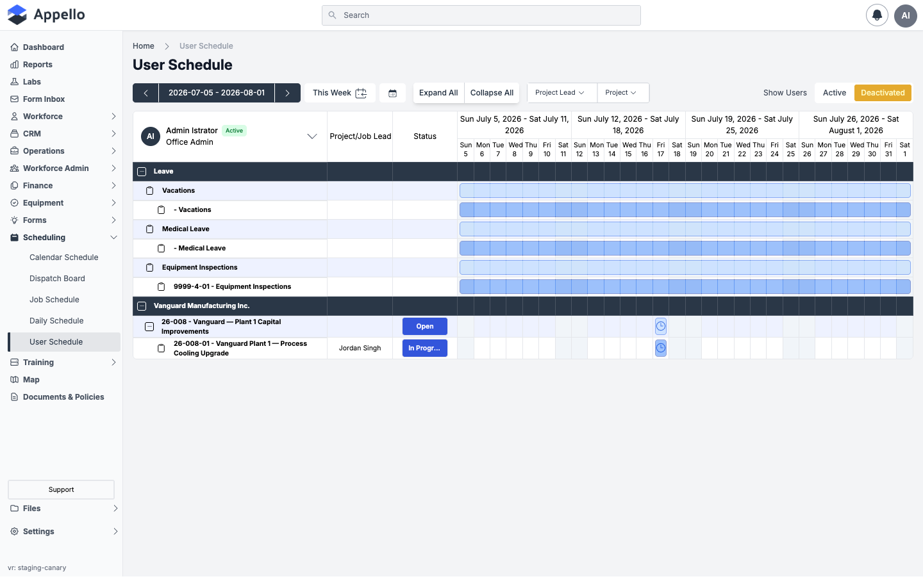
Task: Click clipboard icon beside Medical Leave group
Action: click(150, 229)
